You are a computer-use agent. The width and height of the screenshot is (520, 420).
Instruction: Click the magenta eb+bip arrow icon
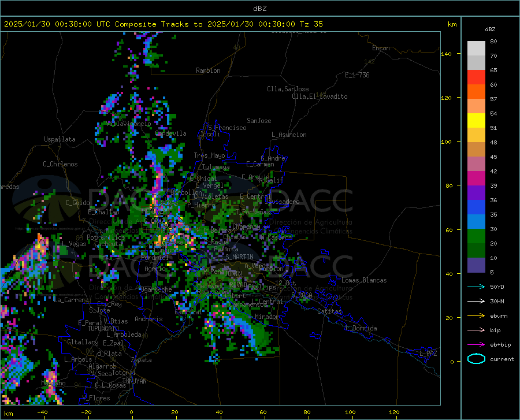pos(476,345)
